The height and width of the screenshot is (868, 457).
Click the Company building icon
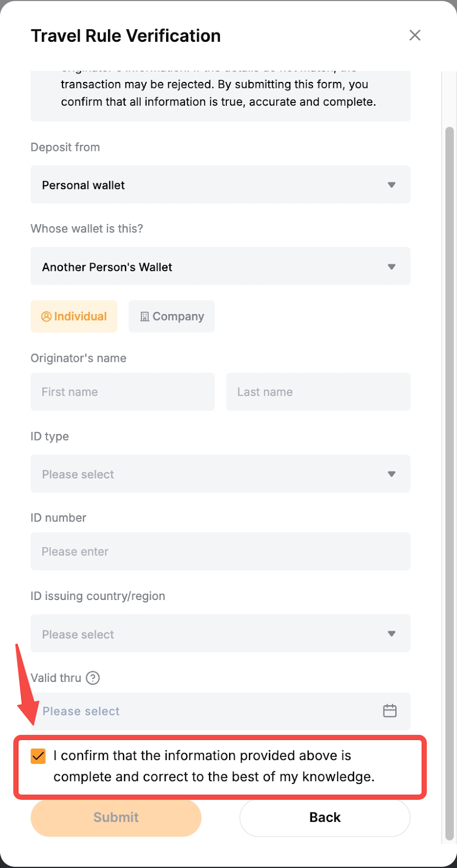click(144, 317)
